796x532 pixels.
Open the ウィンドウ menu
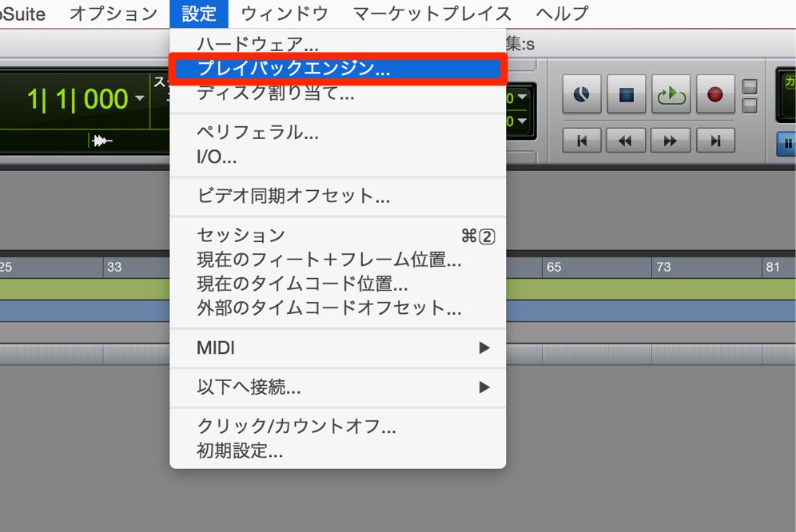point(285,14)
